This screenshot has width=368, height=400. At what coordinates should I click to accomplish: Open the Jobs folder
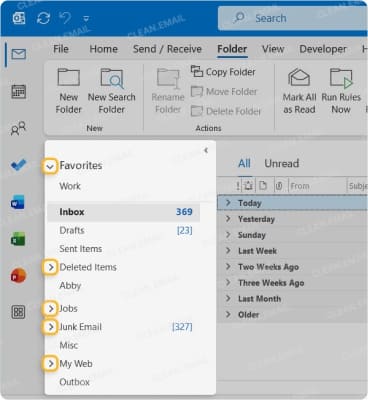tap(68, 309)
